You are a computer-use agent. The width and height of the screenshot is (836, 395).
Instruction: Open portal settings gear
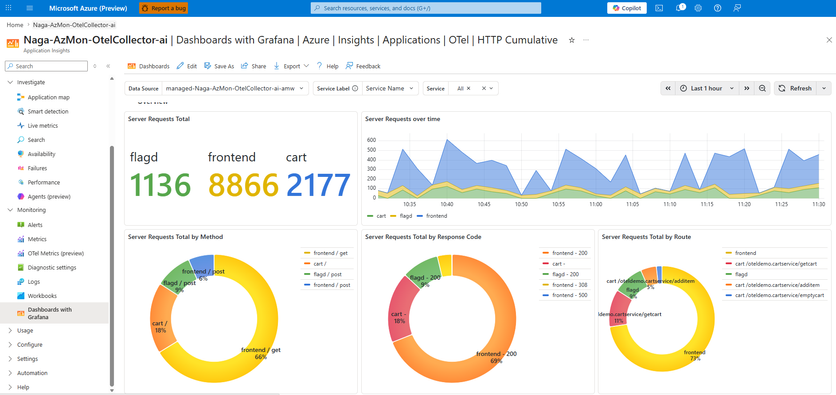698,8
